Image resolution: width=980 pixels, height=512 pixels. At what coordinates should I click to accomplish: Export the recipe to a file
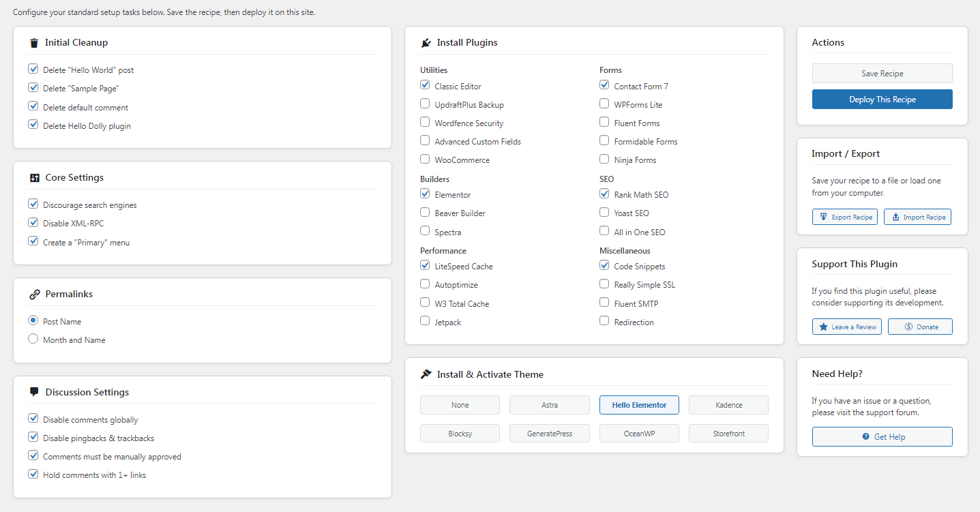pos(844,217)
